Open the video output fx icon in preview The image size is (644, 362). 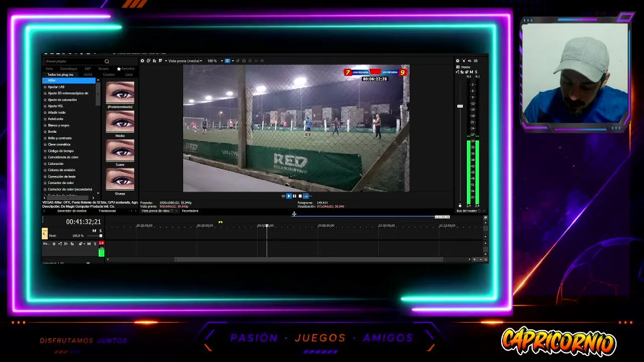click(x=154, y=61)
